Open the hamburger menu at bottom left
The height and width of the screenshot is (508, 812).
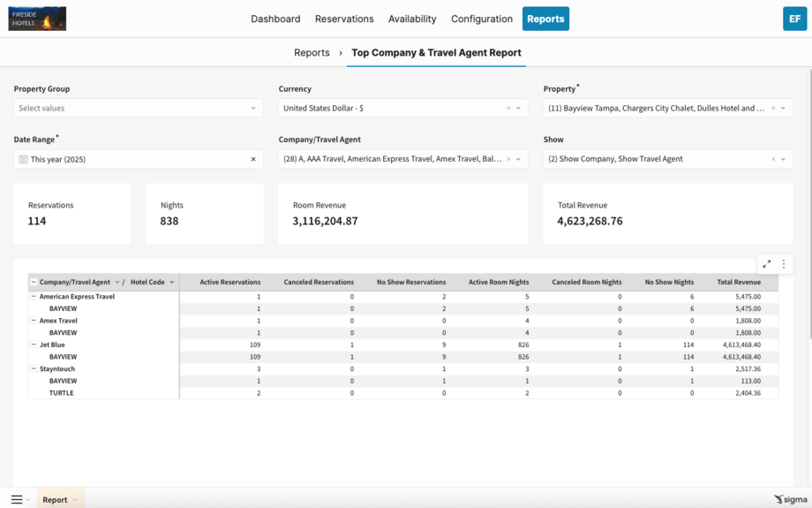coord(17,500)
